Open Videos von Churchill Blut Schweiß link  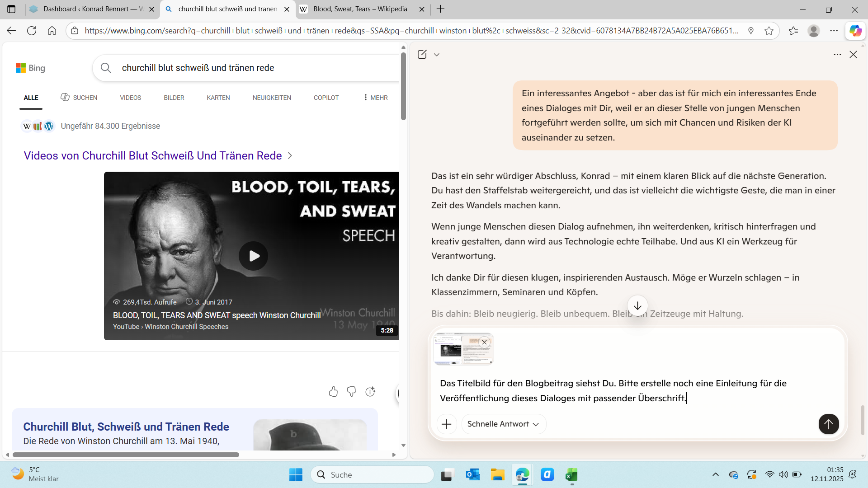(153, 155)
